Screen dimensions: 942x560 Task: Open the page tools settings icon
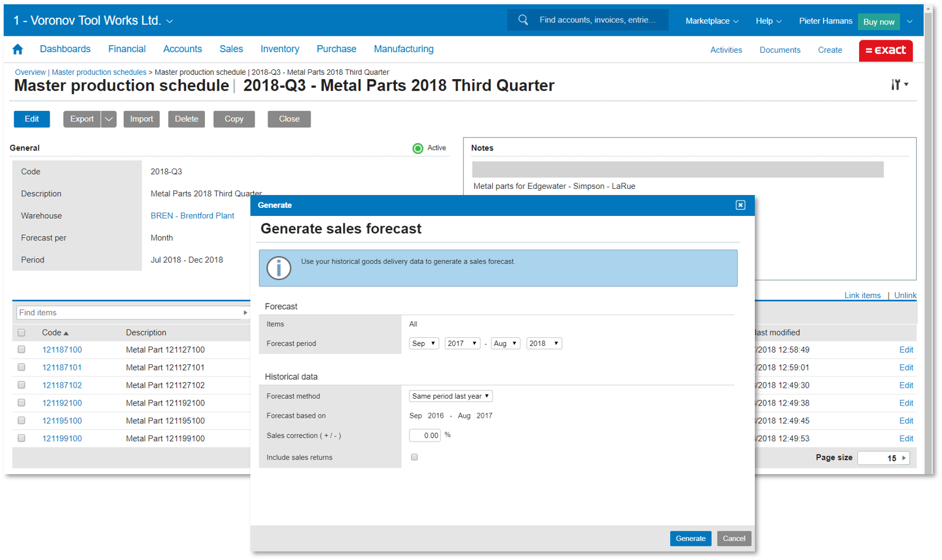[x=898, y=85]
